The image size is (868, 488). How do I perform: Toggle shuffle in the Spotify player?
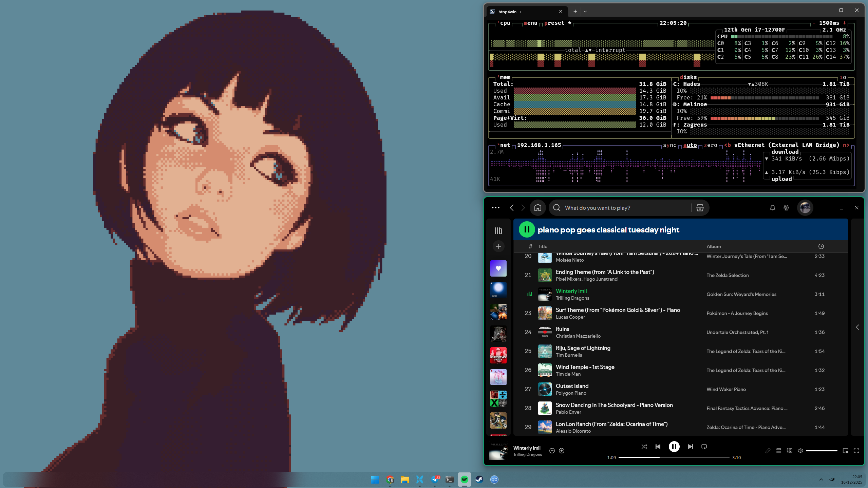(x=644, y=447)
